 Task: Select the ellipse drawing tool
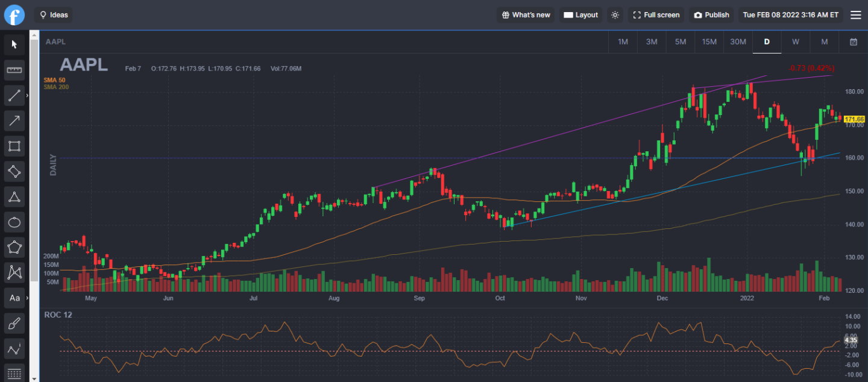[14, 222]
